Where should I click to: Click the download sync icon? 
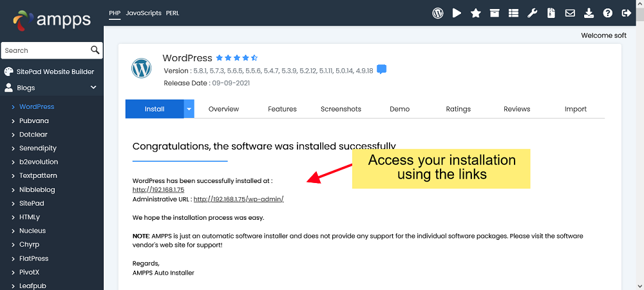589,13
